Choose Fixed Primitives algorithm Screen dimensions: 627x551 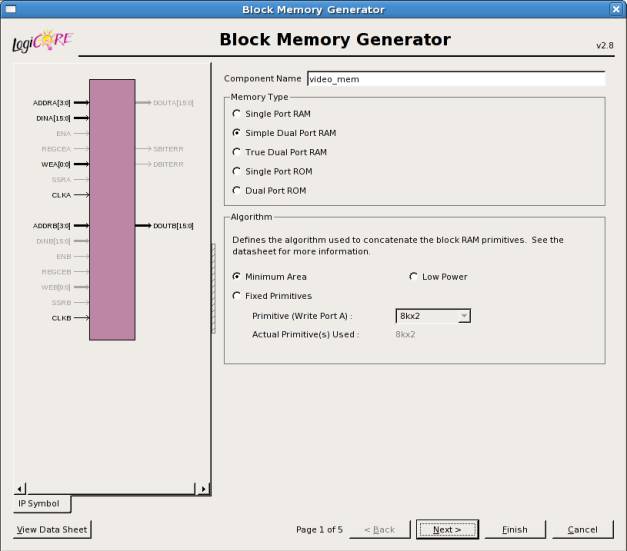(x=237, y=295)
